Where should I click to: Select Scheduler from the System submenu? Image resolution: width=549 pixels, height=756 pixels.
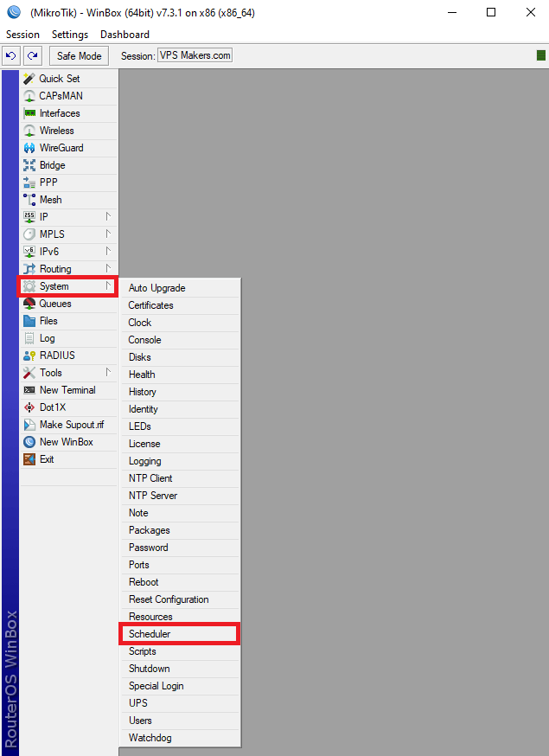coord(179,634)
